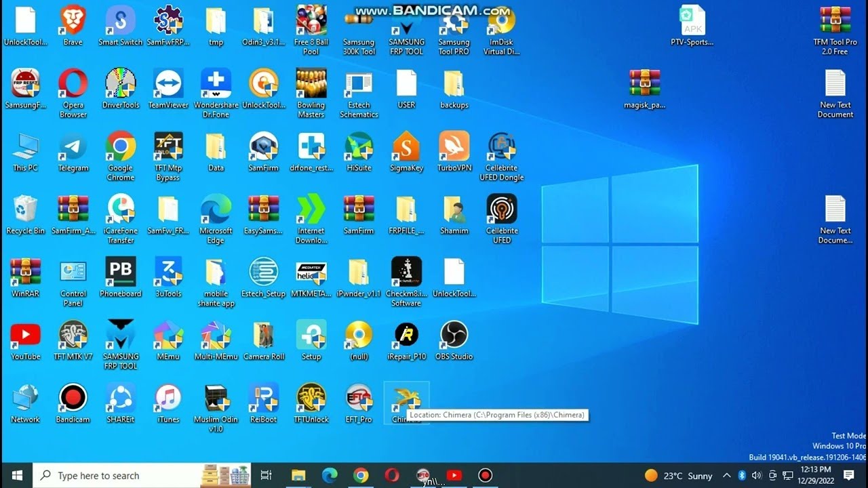Open the clock showing 12:13 PM
Screen dimensions: 868x488
(x=814, y=475)
